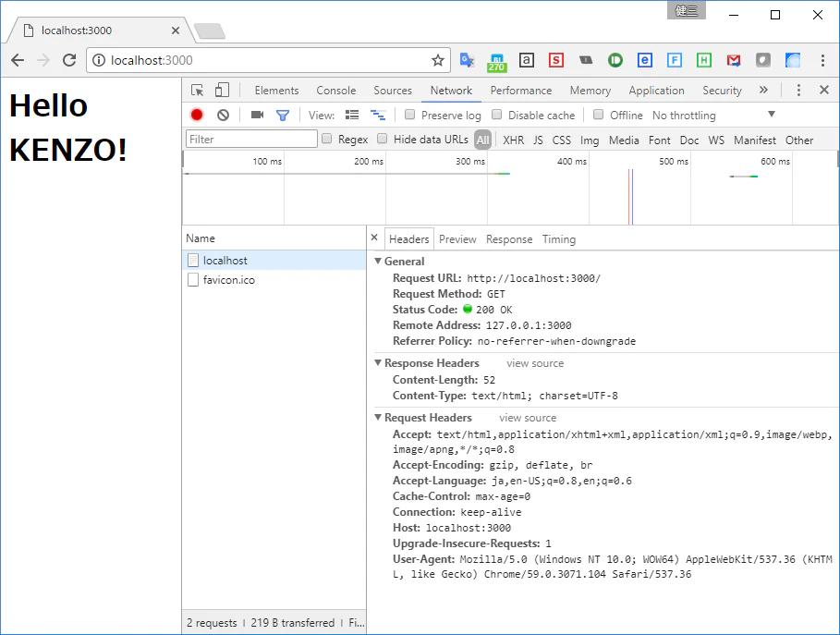Viewport: 840px width, 635px height.
Task: Switch to large request rows view icon
Action: (352, 115)
